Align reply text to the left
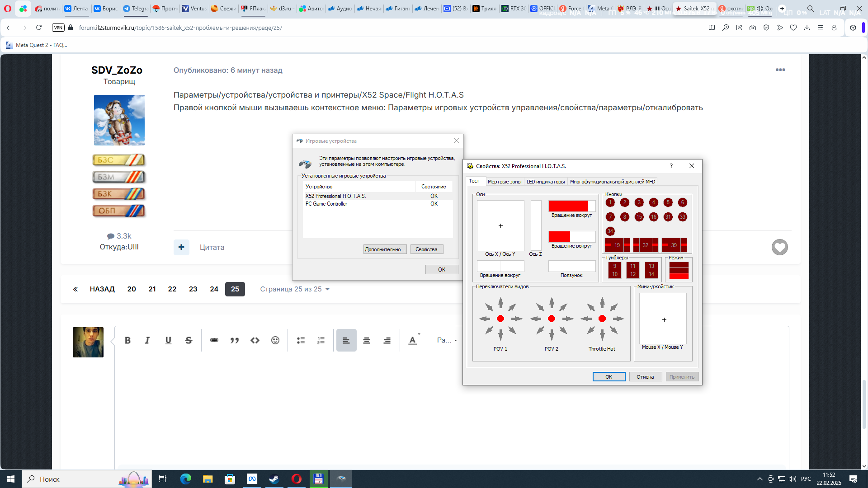This screenshot has height=488, width=868. tap(346, 340)
